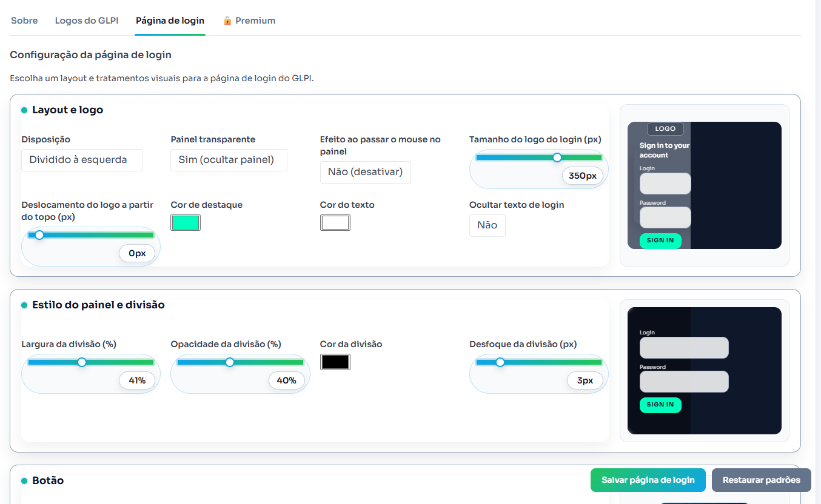Screen dimensions: 821x504
Task: Click the Desfoque da divisão slider handle
Action: click(500, 362)
